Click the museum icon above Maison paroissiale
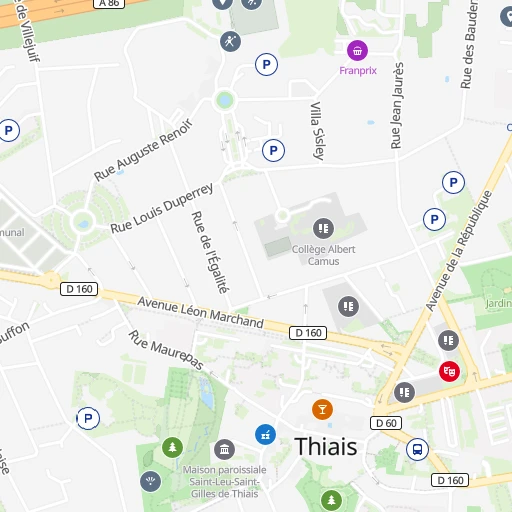Viewport: 512px width, 512px height. (224, 450)
